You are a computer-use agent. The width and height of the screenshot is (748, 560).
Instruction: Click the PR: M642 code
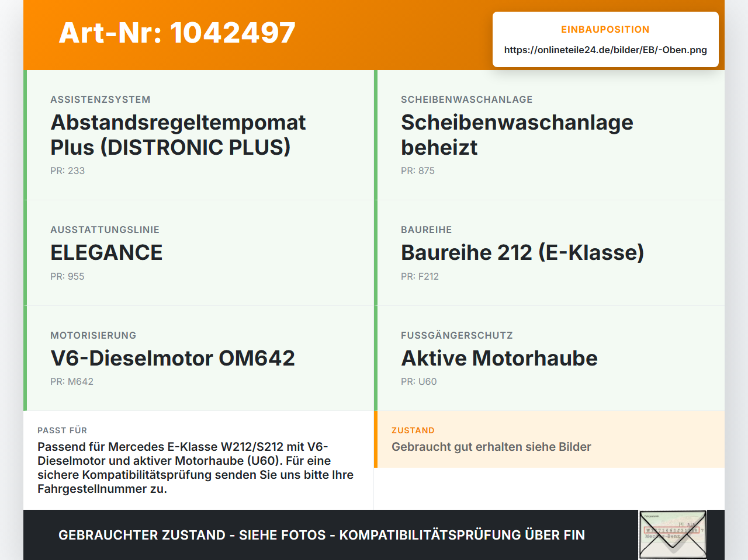pyautogui.click(x=72, y=381)
